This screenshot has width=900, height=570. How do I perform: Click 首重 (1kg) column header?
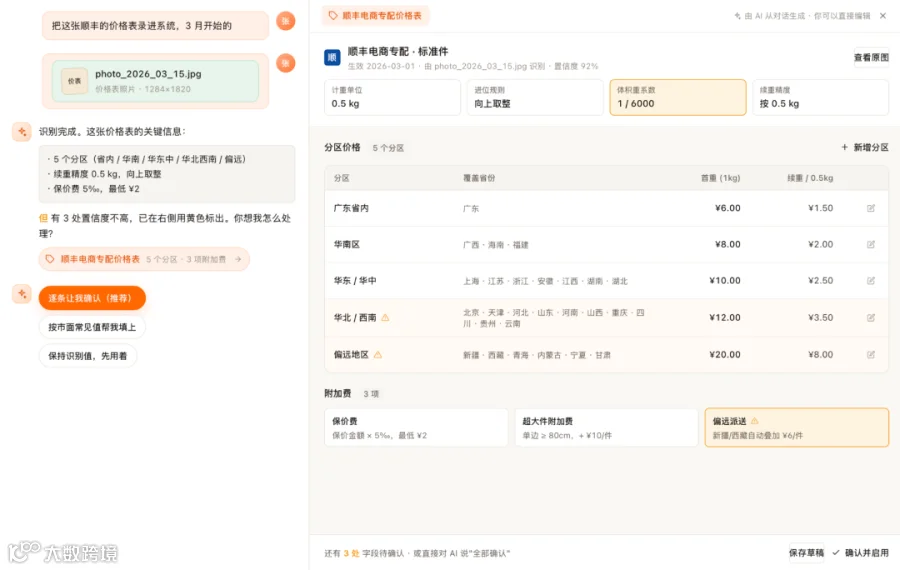(x=720, y=179)
